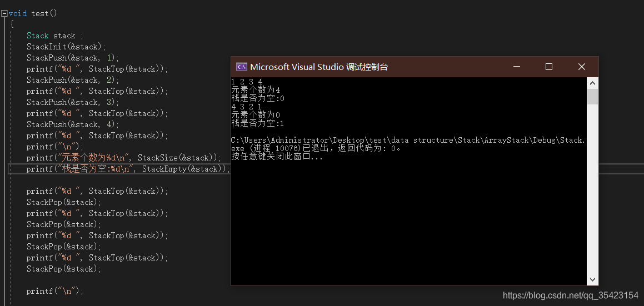Click the StackSize printf code line

(x=124, y=158)
